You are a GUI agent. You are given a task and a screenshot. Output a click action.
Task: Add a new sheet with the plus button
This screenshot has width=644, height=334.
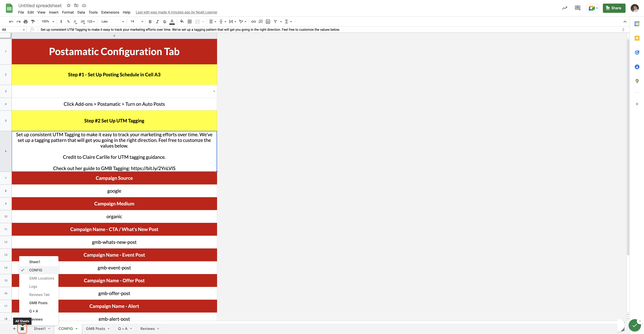point(14,329)
